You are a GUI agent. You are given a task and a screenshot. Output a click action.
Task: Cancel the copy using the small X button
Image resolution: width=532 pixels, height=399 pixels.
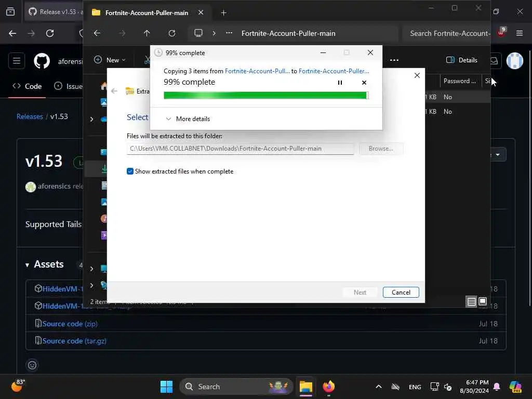click(x=364, y=83)
